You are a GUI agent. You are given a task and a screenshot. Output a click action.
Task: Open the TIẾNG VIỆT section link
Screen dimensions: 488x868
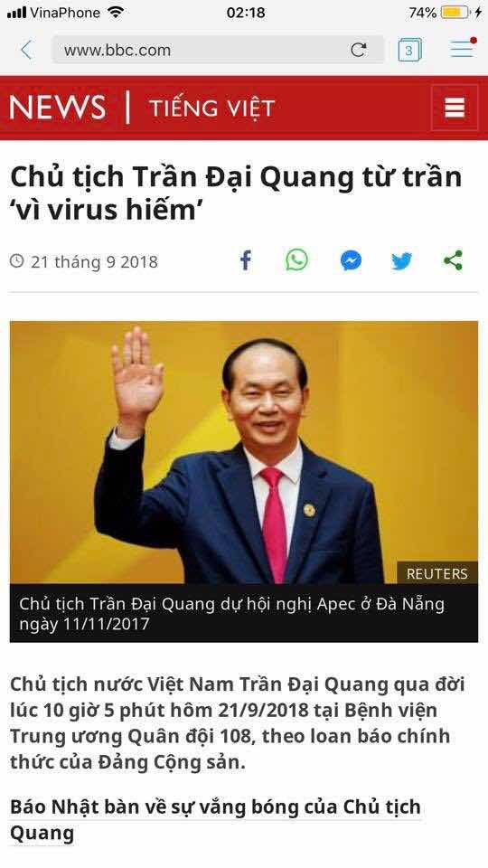pos(211,108)
